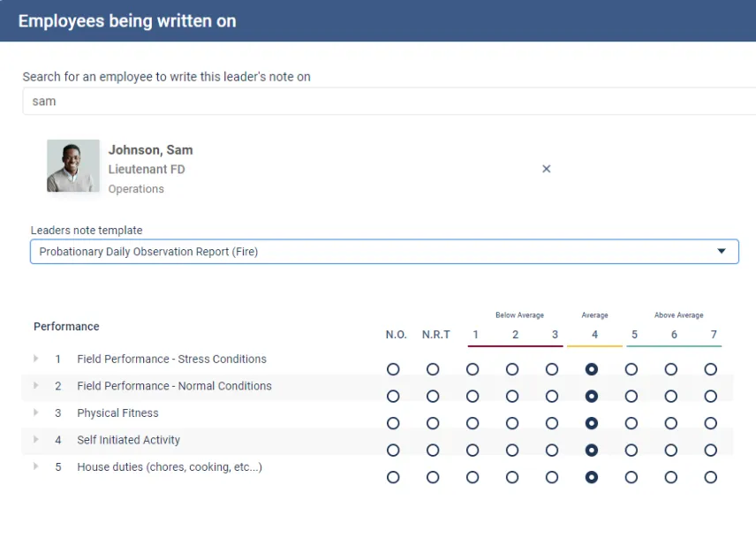Screen dimensions: 756x538
Task: Rate Physical Fitness as 2
Action: tap(512, 423)
